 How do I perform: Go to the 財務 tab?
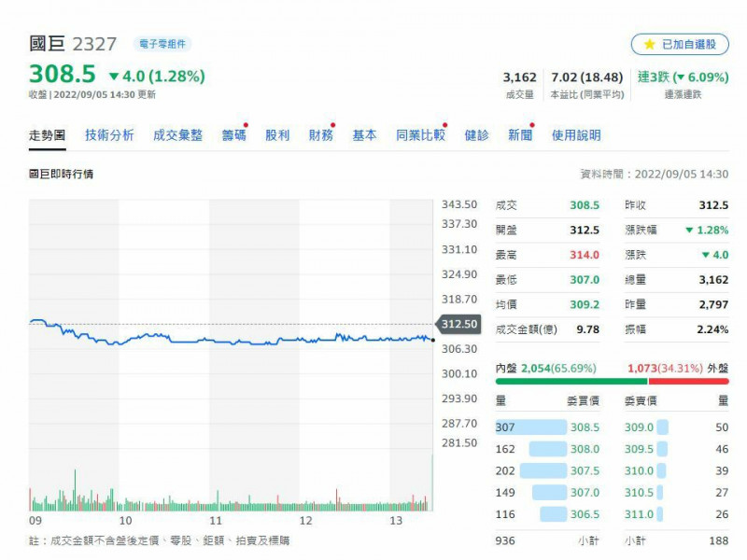(x=321, y=135)
